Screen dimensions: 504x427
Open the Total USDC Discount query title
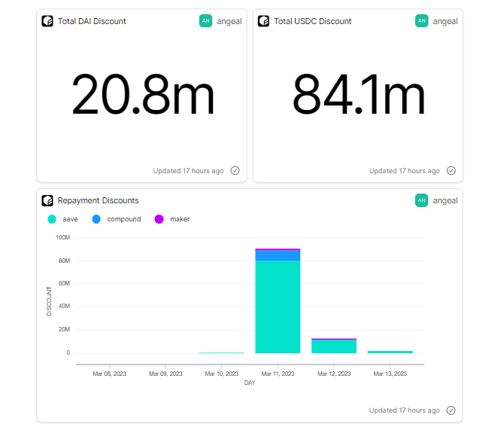[x=312, y=21]
